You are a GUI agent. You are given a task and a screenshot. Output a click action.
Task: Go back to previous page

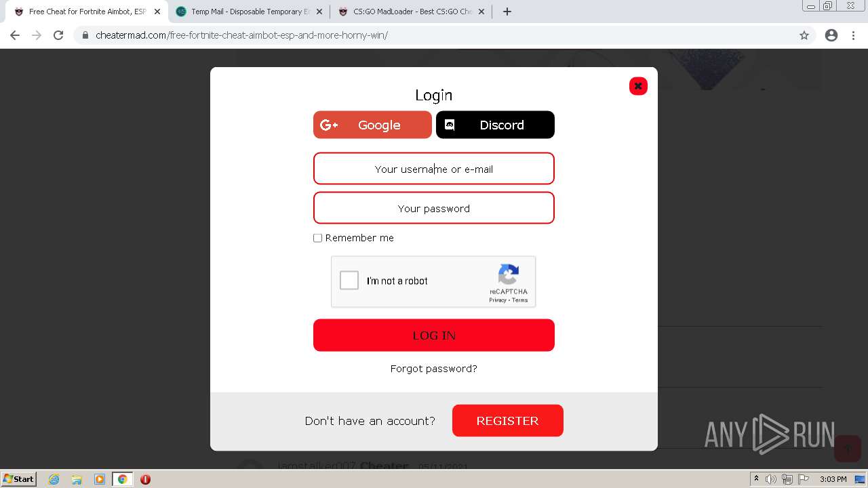point(15,35)
